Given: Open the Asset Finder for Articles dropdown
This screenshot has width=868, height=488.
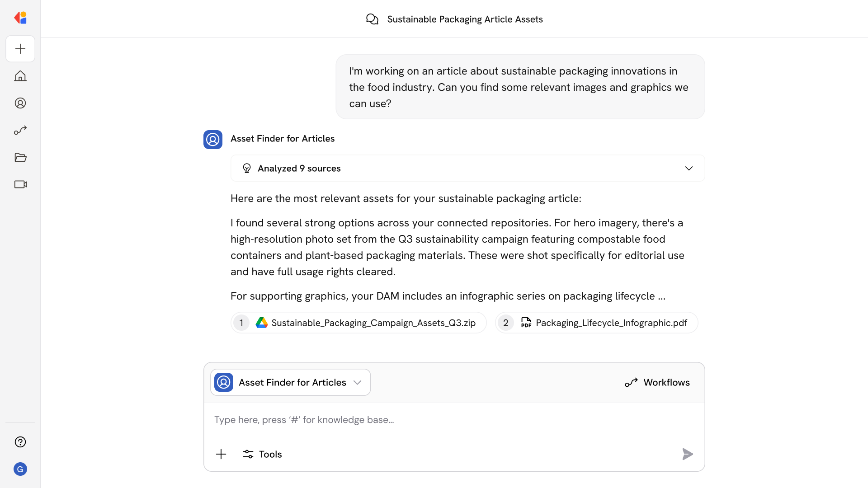Looking at the screenshot, I should tap(290, 382).
